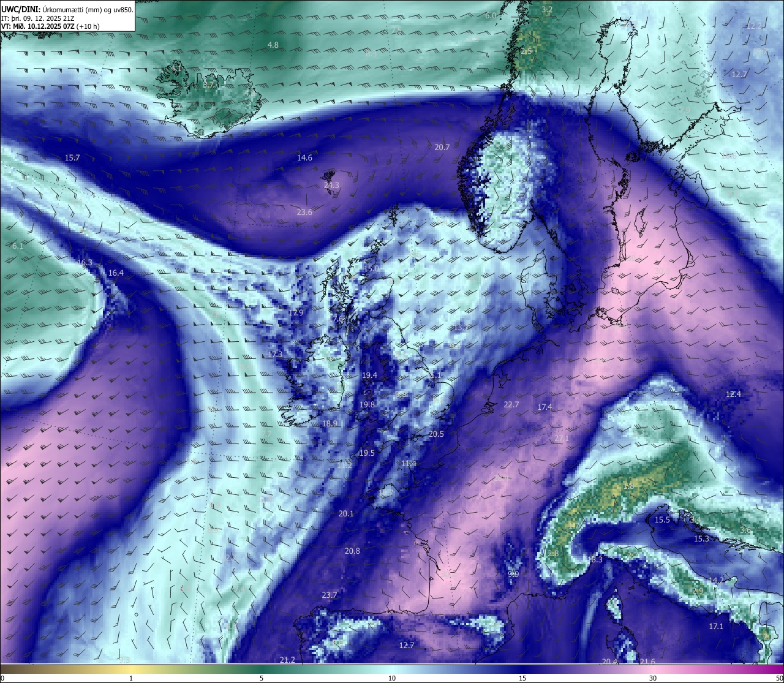Click the 17.4 value over Germany
Screen dimensions: 784x683
[545, 407]
